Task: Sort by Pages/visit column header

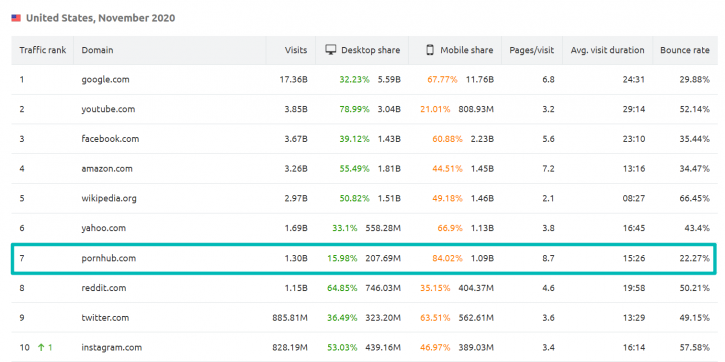Action: (532, 50)
